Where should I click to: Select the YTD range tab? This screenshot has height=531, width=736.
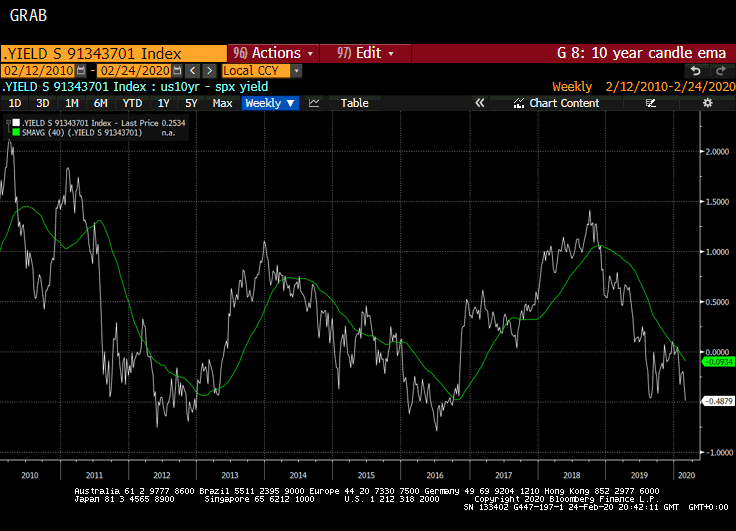132,103
